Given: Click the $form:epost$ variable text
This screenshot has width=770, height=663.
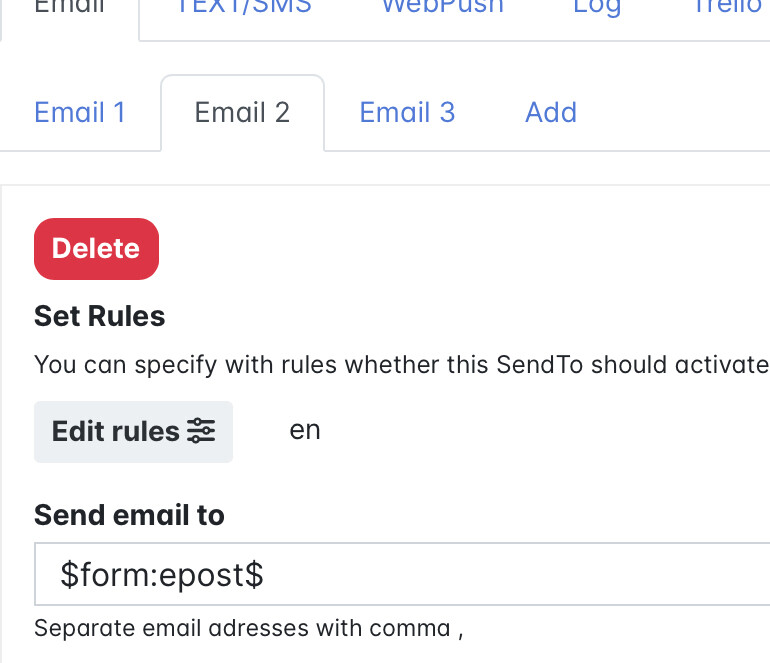Looking at the screenshot, I should pos(162,575).
